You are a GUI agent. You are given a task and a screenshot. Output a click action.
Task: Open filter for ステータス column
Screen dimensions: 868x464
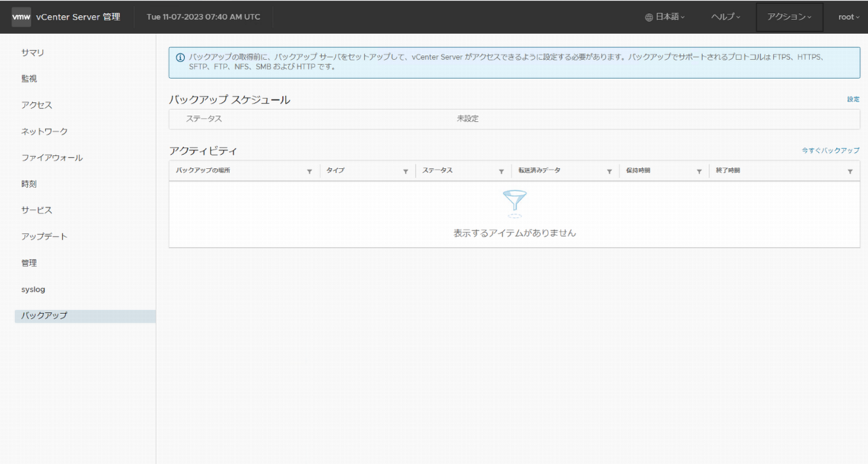(x=501, y=172)
